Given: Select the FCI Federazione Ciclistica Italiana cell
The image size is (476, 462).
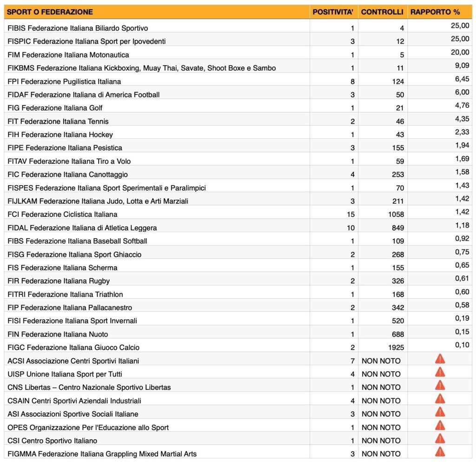Looking at the screenshot, I should [x=62, y=214].
